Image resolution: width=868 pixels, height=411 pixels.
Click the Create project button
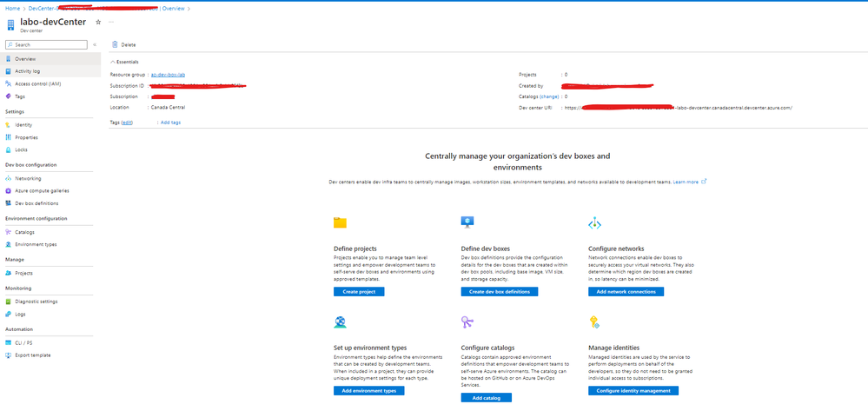click(359, 292)
